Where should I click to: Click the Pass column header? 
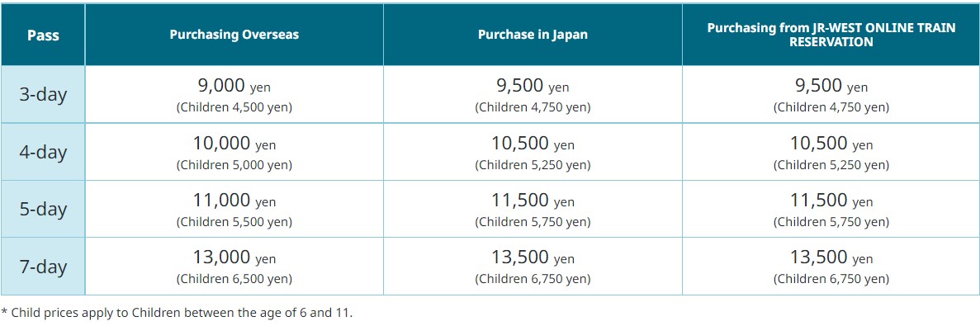coord(43,35)
